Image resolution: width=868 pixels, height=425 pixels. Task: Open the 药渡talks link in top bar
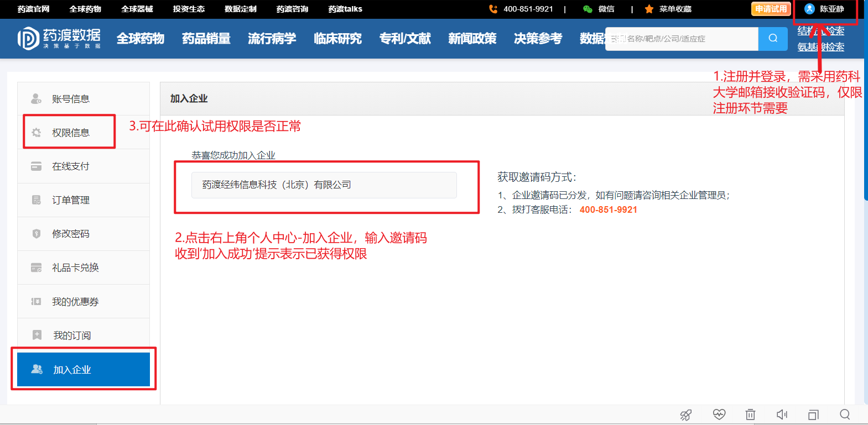pos(345,9)
